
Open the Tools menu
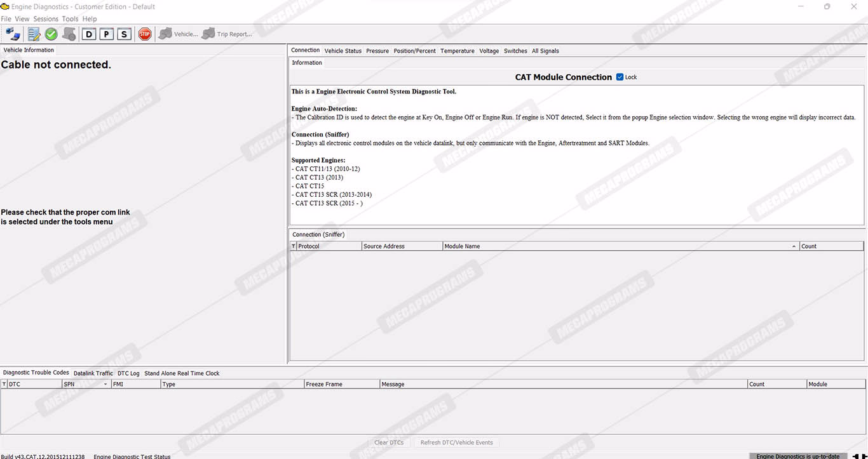click(x=71, y=19)
